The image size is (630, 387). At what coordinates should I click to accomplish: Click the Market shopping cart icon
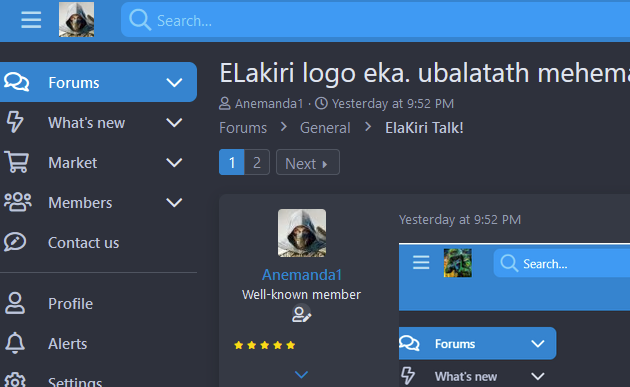click(16, 162)
